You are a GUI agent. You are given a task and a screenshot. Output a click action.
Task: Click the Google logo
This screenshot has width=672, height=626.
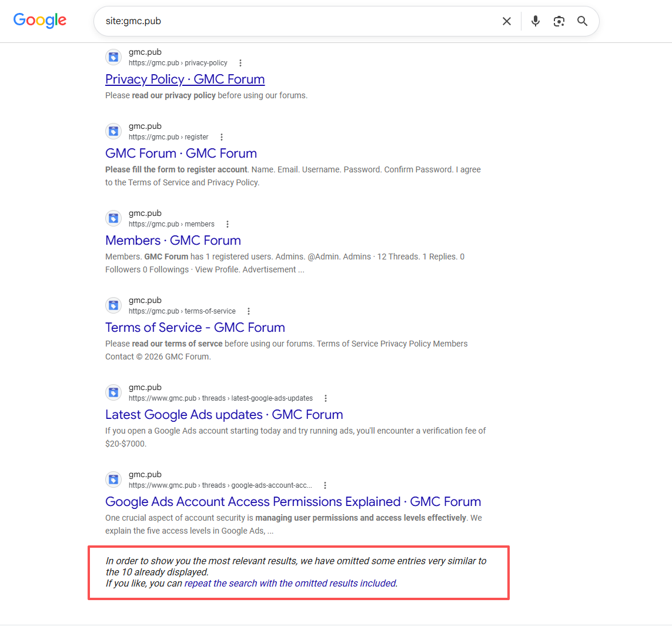[40, 20]
